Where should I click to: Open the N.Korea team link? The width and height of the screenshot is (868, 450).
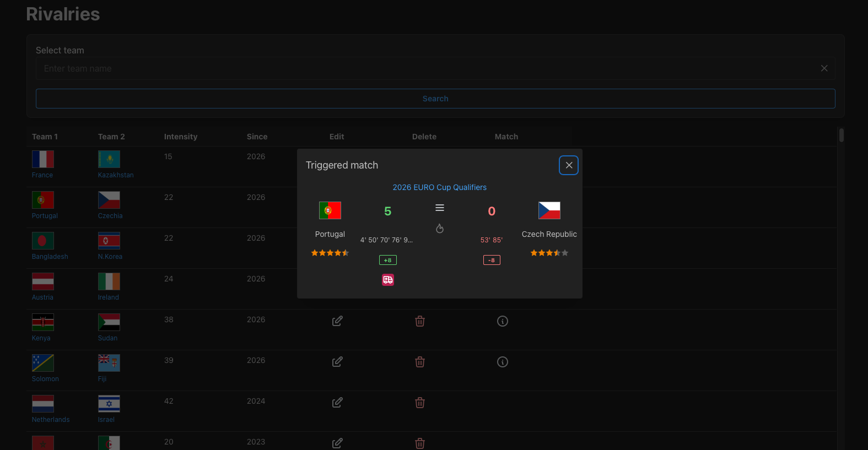click(110, 257)
